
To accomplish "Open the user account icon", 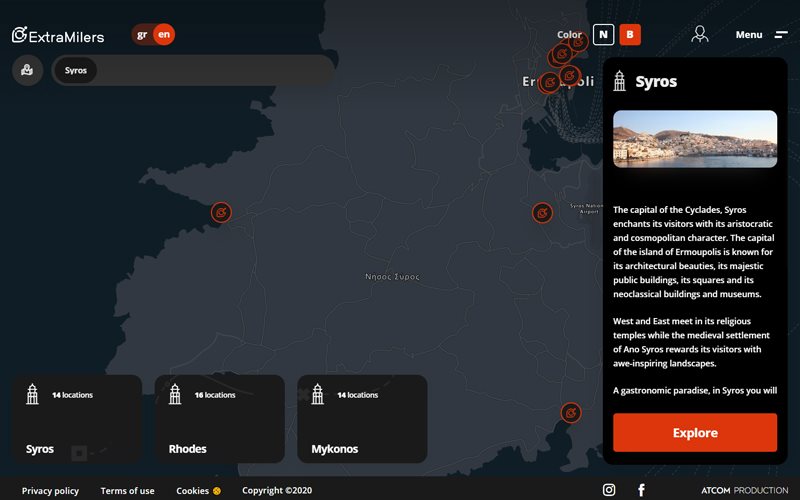I will 700,35.
